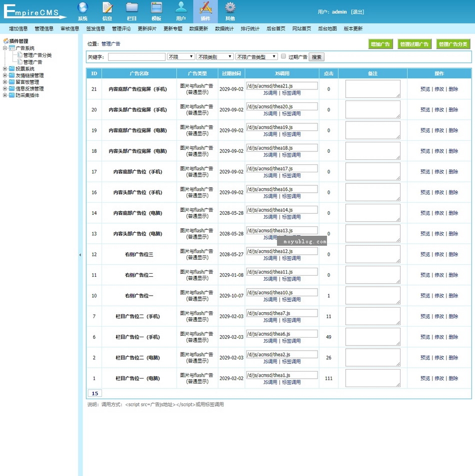Screen dimensions: 475x476
Task: Click the 投票系统 folder icon
Action: tap(12, 68)
